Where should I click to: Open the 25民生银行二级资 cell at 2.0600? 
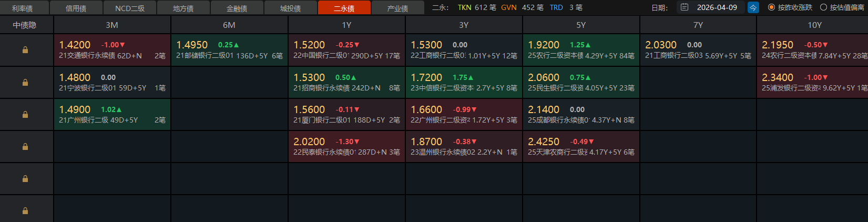coord(581,82)
